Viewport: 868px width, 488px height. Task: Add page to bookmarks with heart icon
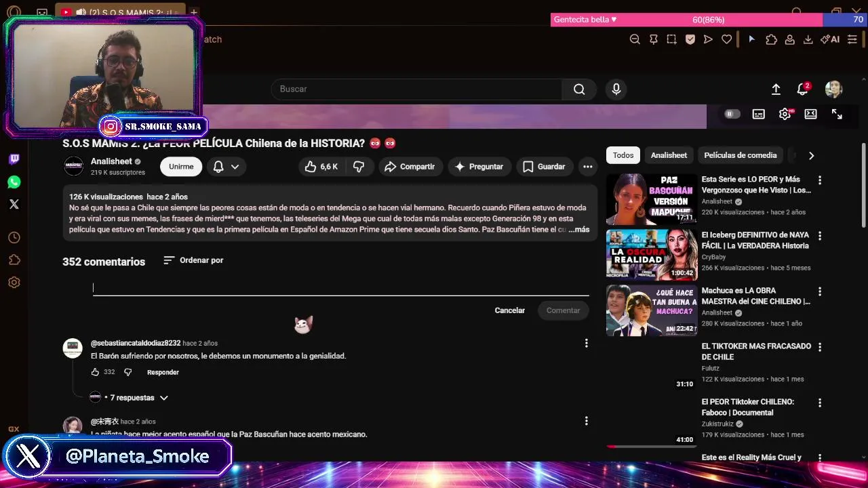(x=726, y=39)
